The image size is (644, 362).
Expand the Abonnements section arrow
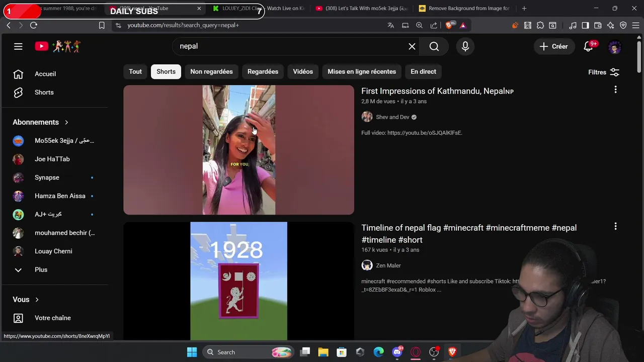[66, 122]
